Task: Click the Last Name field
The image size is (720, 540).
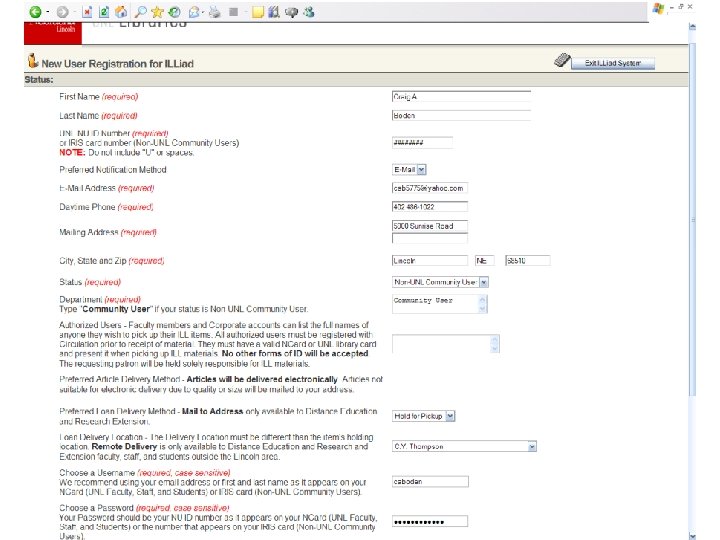Action: (x=461, y=116)
